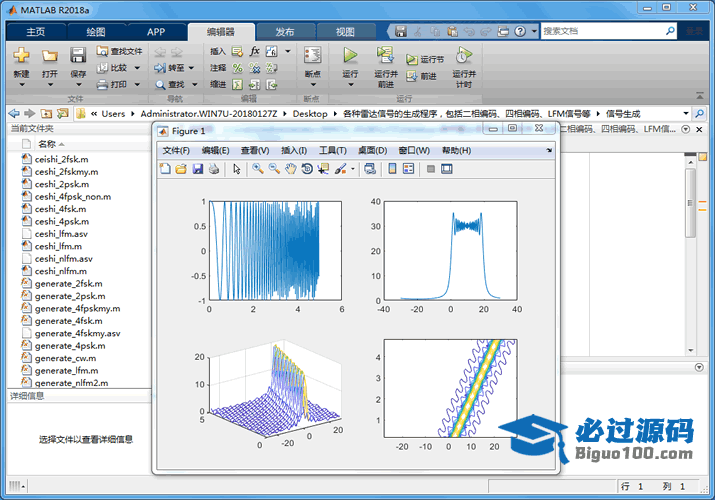The image size is (715, 500).
Task: Click the New (新建) file icon
Action: click(x=21, y=56)
